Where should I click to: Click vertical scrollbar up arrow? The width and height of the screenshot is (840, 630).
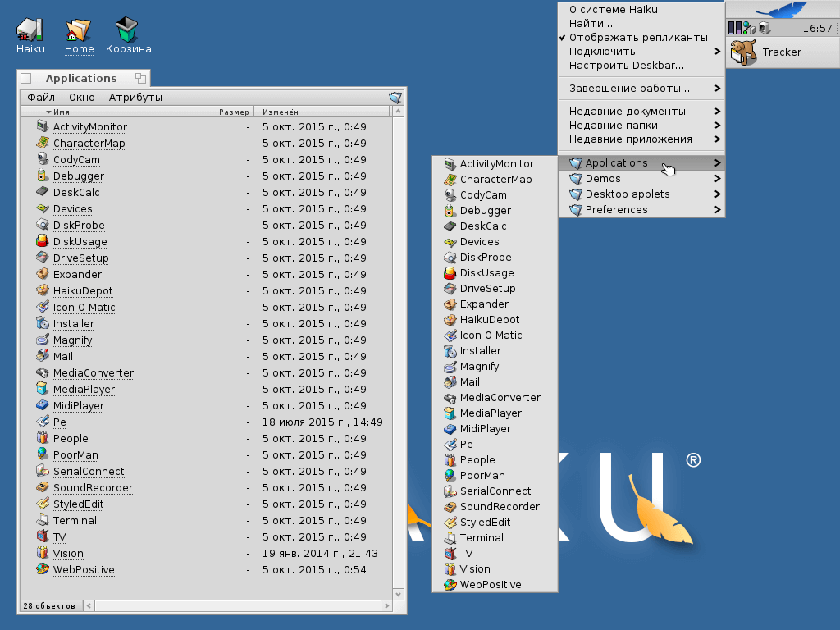(398, 112)
